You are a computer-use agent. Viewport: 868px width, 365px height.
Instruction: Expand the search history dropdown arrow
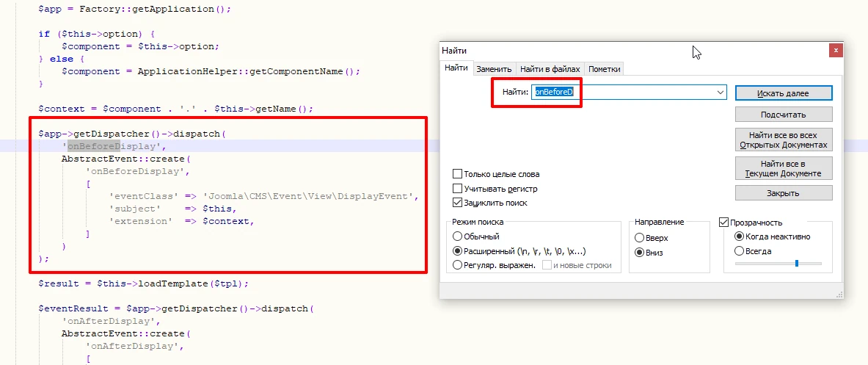(x=721, y=92)
